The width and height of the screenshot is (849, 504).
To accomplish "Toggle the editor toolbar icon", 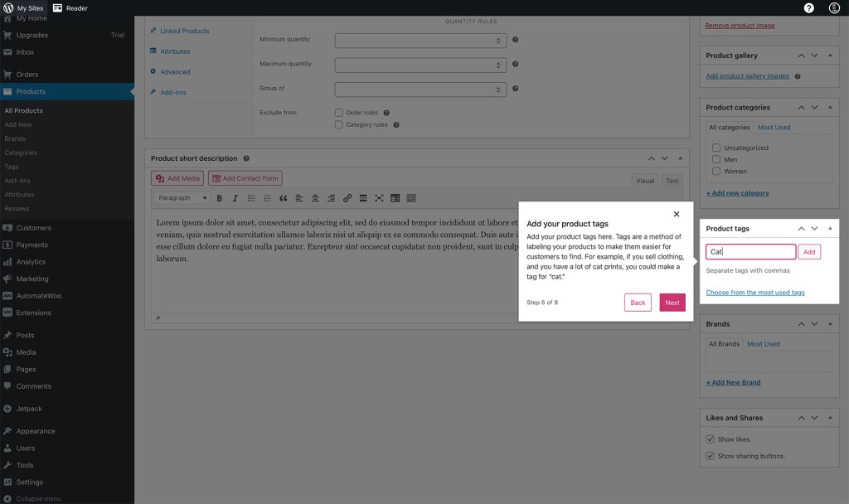I will pos(395,198).
